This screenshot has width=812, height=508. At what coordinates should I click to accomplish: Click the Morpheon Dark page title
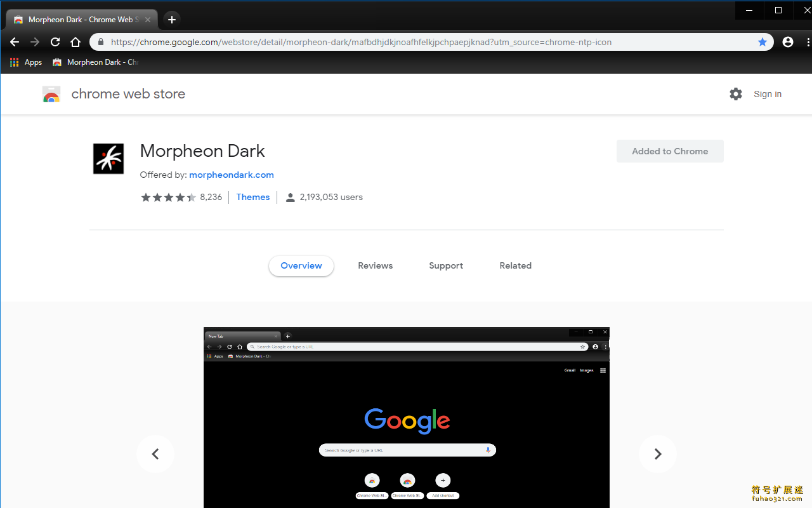tap(202, 151)
